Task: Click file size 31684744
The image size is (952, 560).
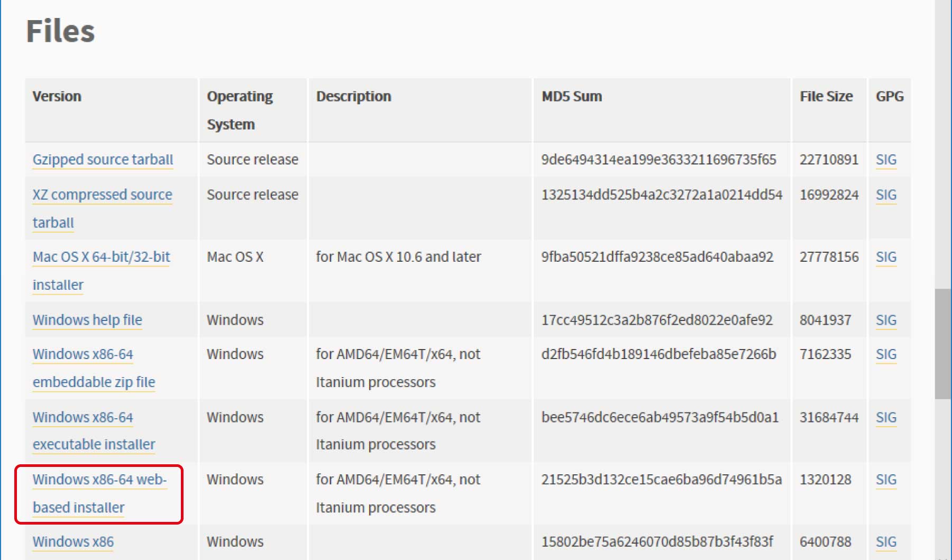Action: pyautogui.click(x=829, y=418)
